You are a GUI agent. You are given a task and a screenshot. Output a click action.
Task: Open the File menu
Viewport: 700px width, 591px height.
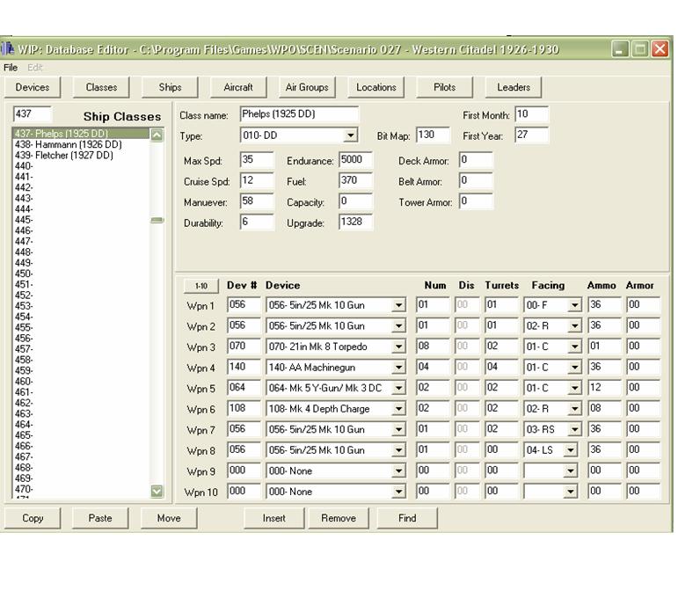pyautogui.click(x=11, y=68)
